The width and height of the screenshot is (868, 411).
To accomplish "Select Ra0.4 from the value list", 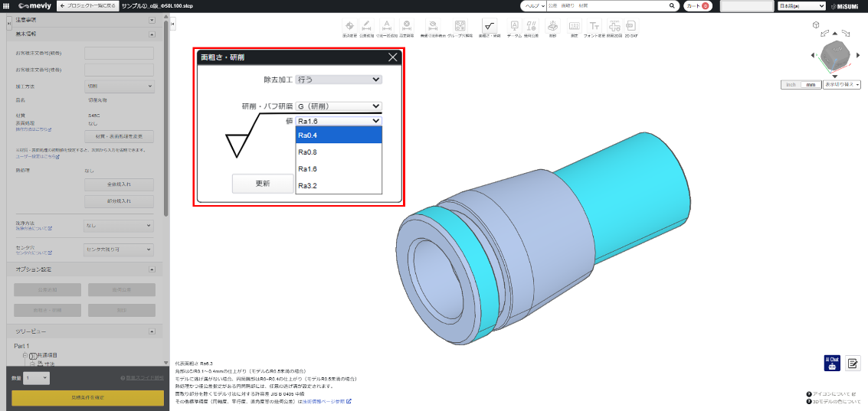I will (x=338, y=135).
